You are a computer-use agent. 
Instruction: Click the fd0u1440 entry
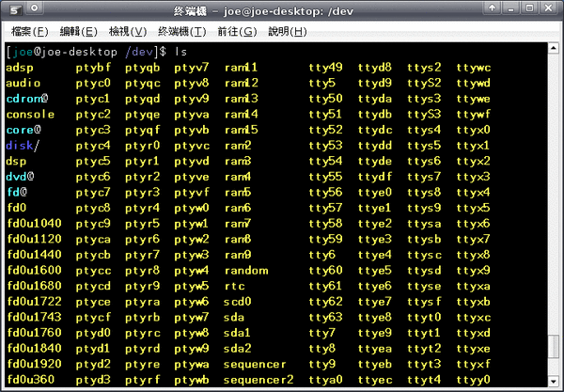coord(34,255)
